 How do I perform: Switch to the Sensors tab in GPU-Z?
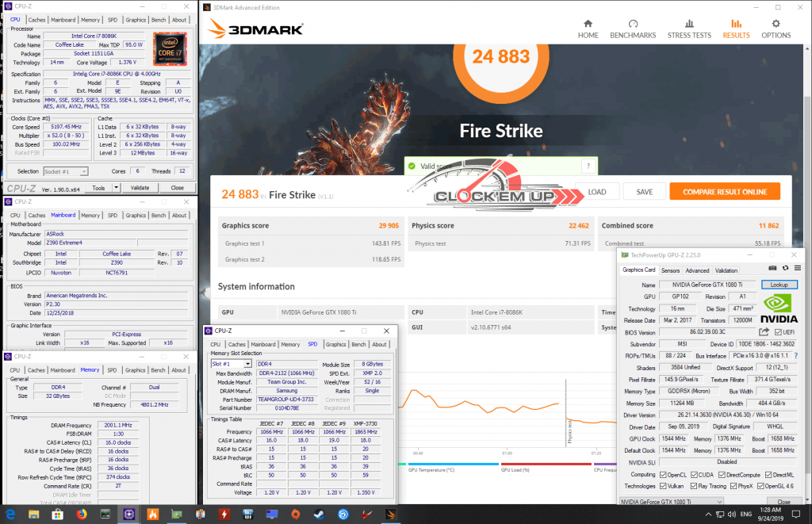click(670, 270)
